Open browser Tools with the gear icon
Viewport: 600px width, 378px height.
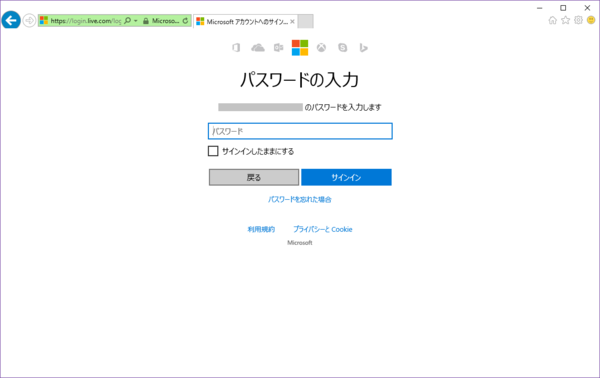(x=578, y=20)
